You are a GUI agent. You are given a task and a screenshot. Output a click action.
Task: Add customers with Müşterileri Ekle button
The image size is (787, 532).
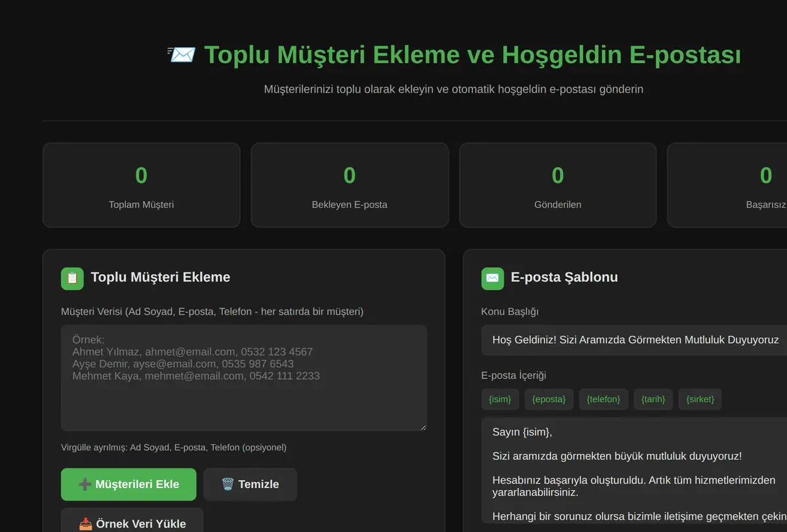tap(129, 484)
